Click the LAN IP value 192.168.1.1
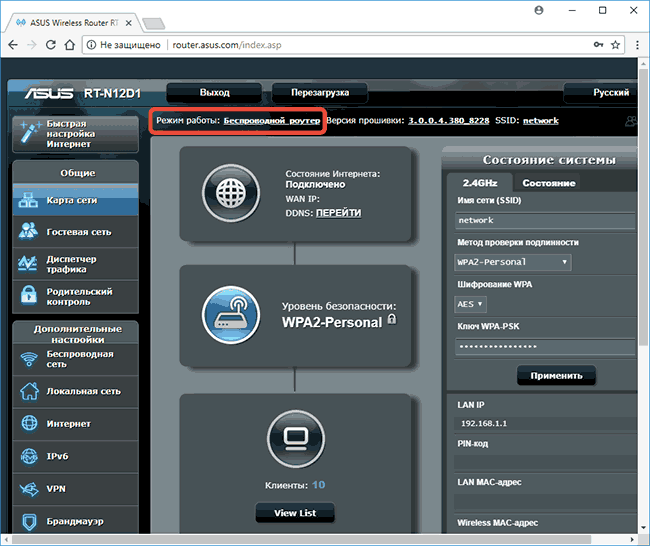Viewport: 650px width, 546px height. [x=484, y=423]
